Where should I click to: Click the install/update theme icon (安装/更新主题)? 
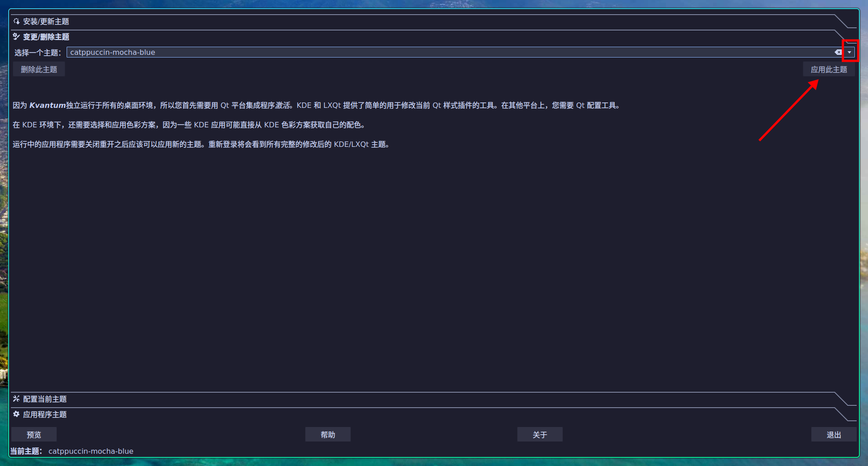pos(16,21)
